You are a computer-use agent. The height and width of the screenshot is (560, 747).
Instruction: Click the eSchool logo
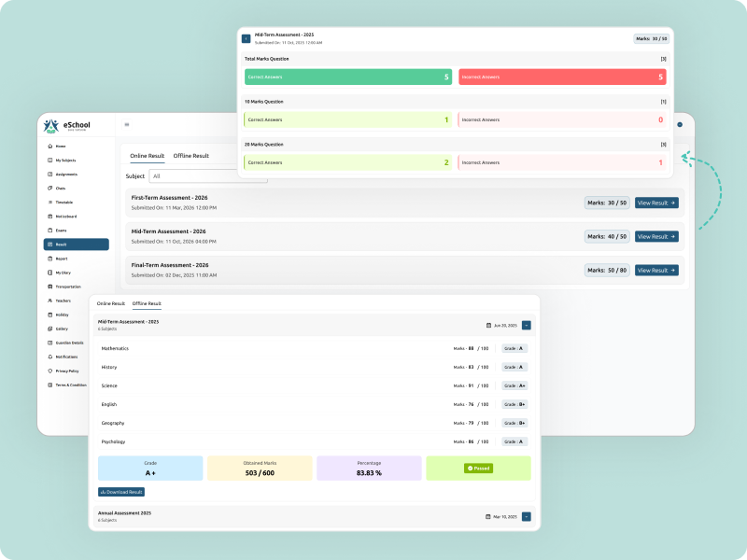[65, 125]
